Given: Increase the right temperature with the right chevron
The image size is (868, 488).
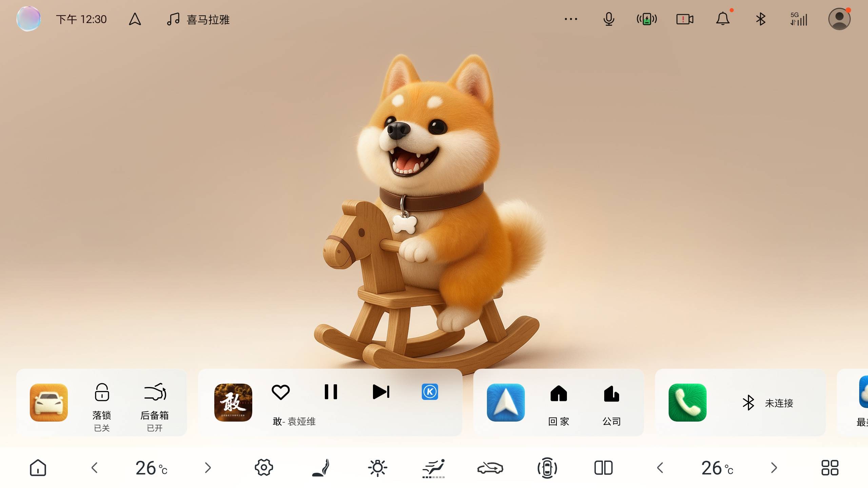Looking at the screenshot, I should (x=773, y=468).
